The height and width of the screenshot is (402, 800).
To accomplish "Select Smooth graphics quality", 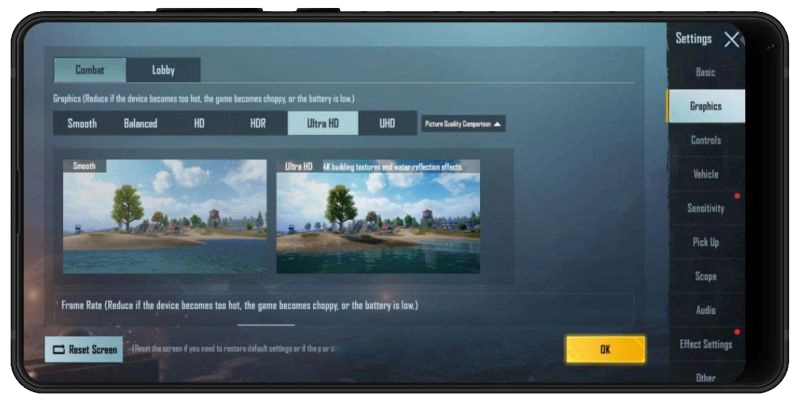I will 82,123.
